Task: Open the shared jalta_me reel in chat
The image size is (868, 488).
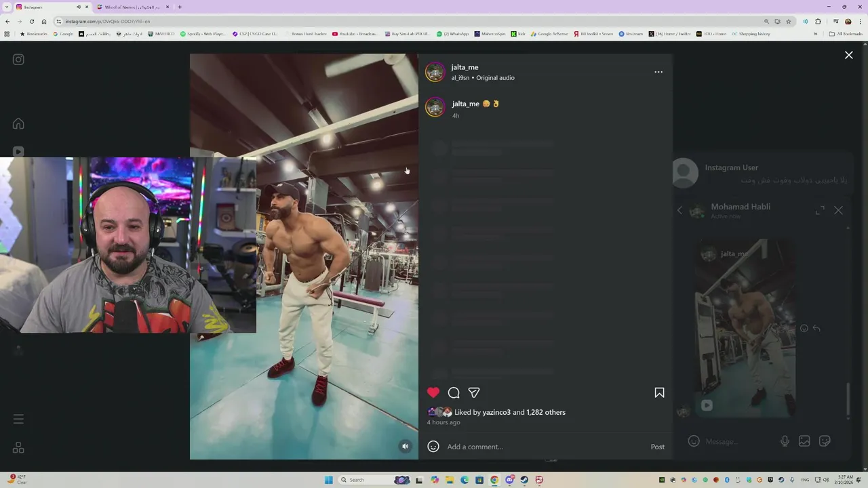Action: pyautogui.click(x=744, y=328)
